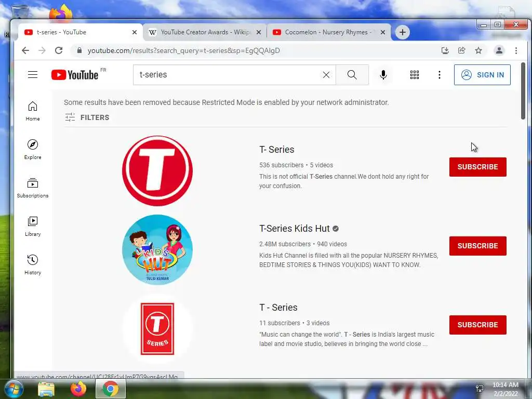Open the T-Series Kids Hut channel title
The width and height of the screenshot is (532, 399).
coord(295,229)
